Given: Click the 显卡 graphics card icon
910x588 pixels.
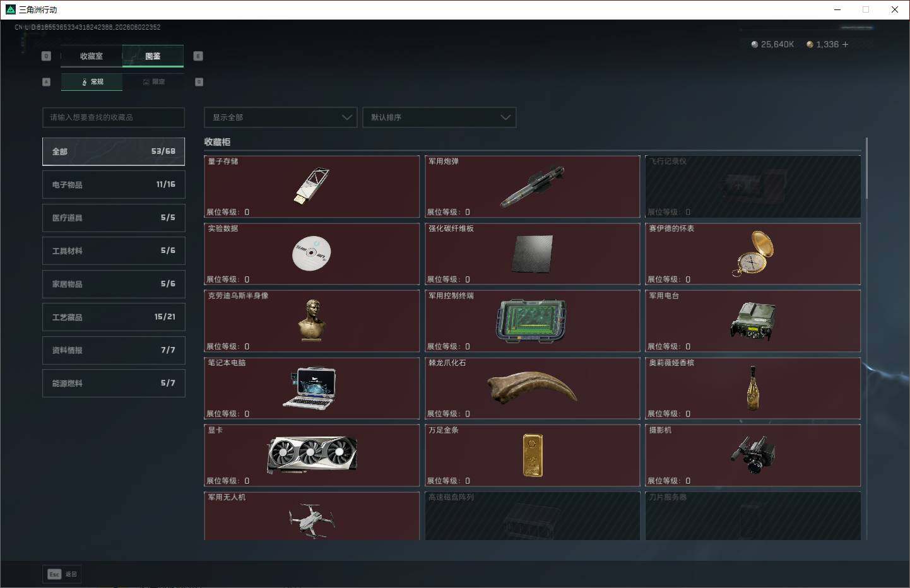Looking at the screenshot, I should tap(312, 455).
